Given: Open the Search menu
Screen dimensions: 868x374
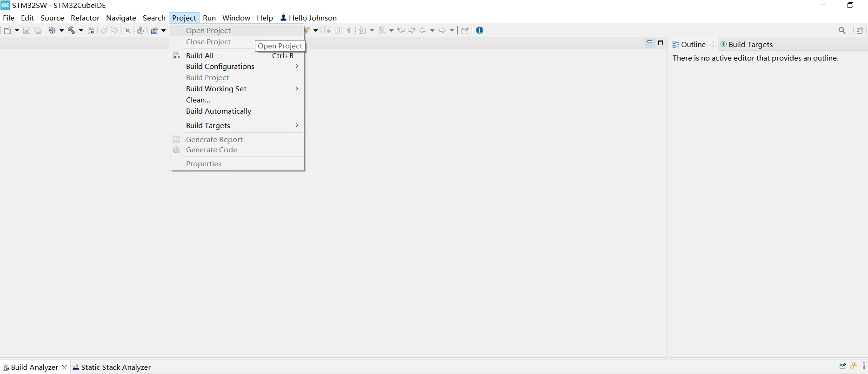Looking at the screenshot, I should 154,18.
